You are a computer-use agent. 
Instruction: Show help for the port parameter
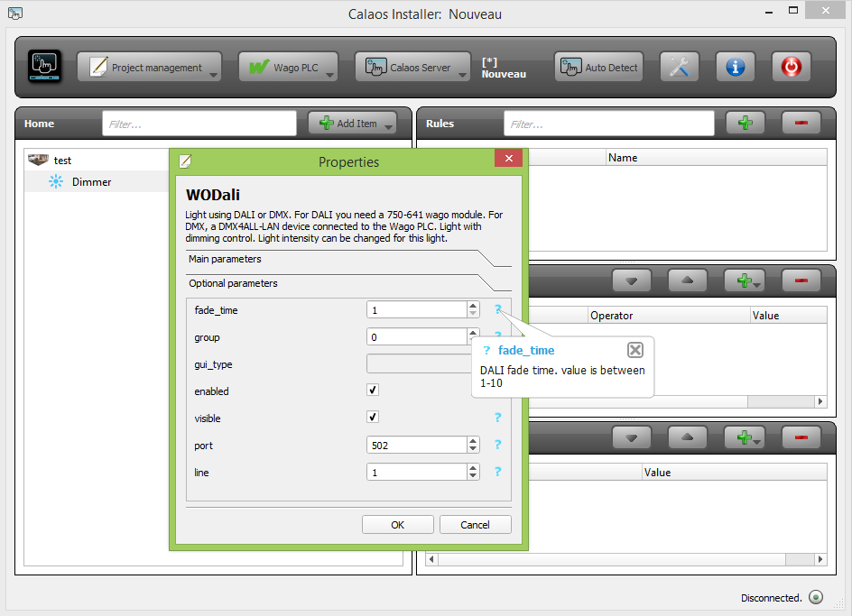[497, 445]
